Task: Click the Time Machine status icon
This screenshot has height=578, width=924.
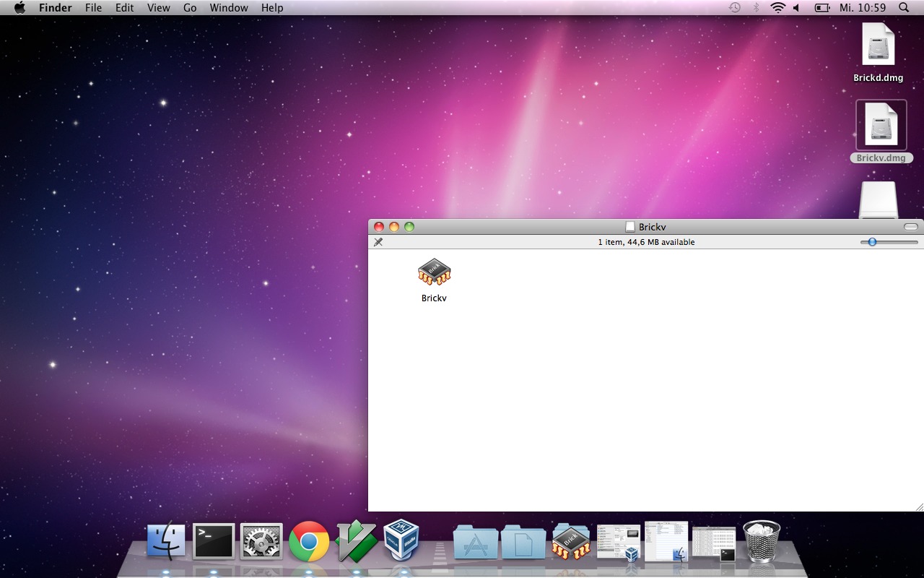Action: coord(735,8)
